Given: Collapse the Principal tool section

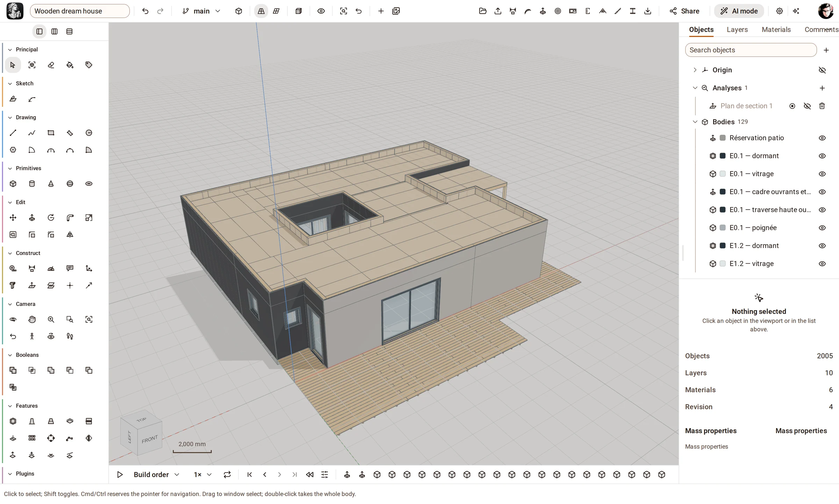Looking at the screenshot, I should (10, 50).
